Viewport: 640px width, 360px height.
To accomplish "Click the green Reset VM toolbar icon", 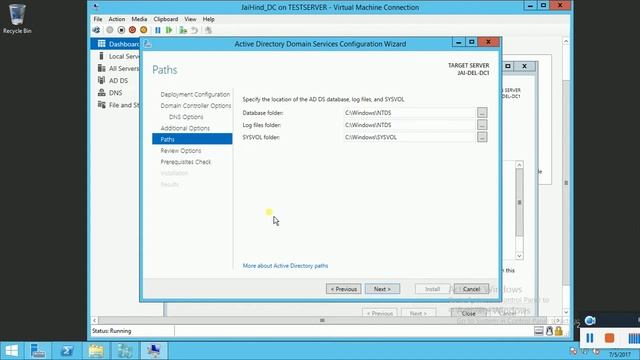I will 169,30.
